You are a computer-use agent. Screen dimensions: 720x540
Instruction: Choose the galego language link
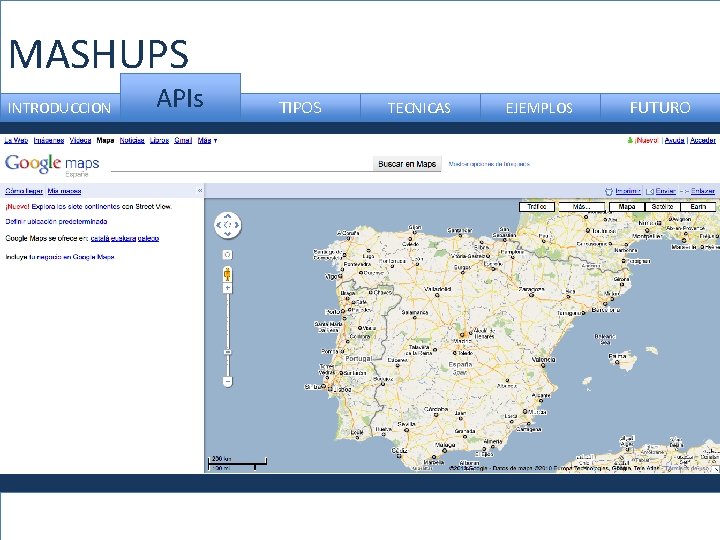coord(148,238)
